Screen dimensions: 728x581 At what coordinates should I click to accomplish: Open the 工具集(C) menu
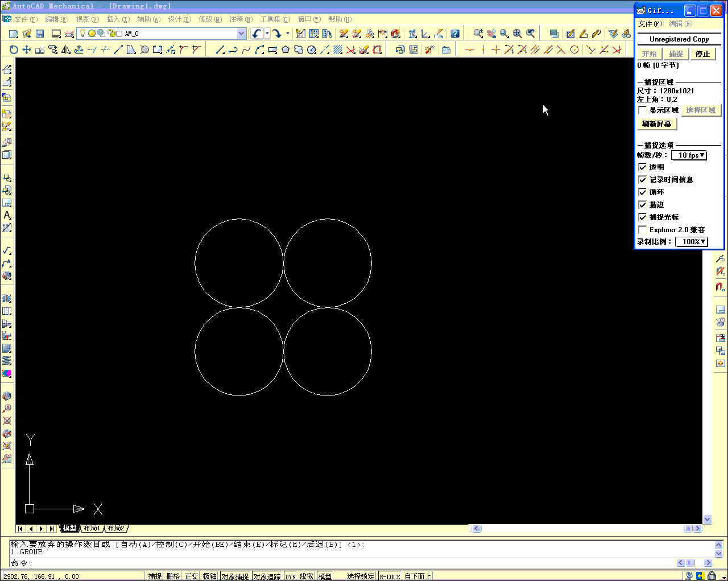[x=275, y=19]
